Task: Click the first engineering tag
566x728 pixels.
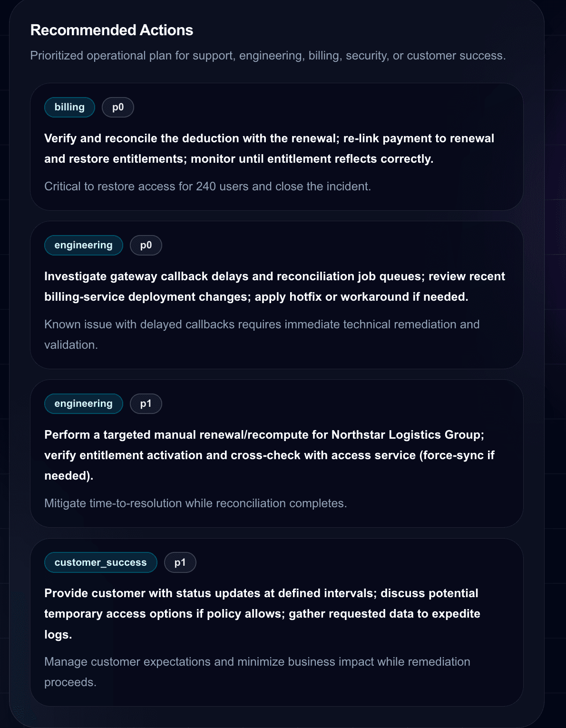Action: (x=84, y=245)
